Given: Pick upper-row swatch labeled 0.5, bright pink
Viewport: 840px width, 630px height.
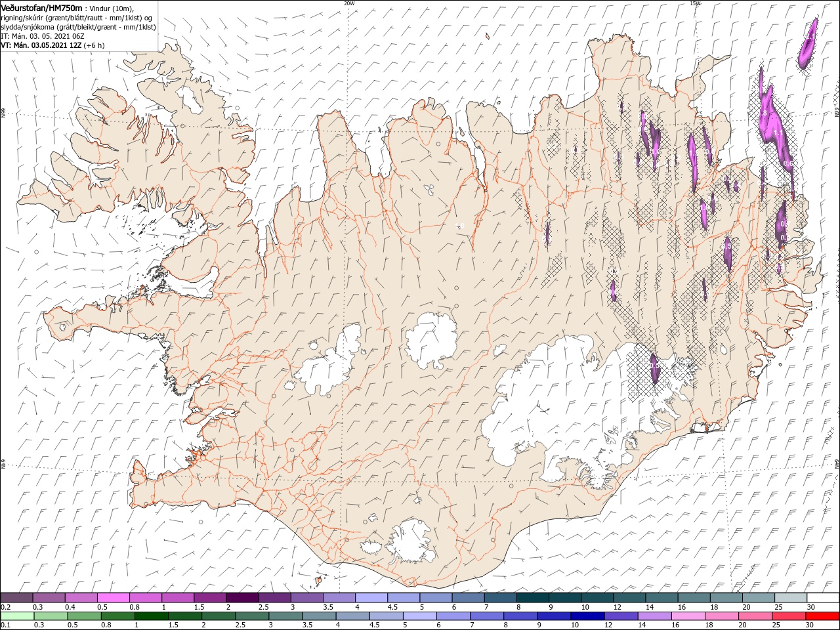Looking at the screenshot, I should tap(113, 598).
